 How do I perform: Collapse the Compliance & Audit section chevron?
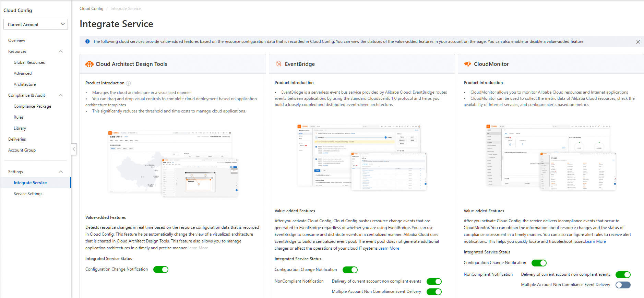point(61,95)
